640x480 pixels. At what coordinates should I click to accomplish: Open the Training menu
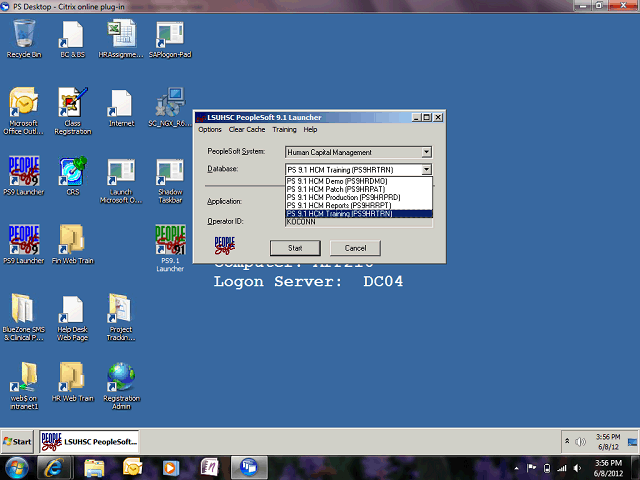click(284, 129)
